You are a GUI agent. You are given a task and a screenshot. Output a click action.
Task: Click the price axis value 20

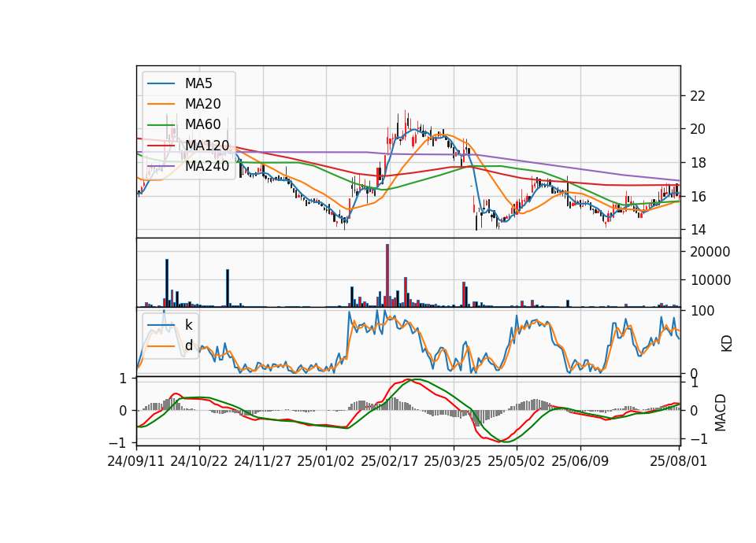pos(698,129)
